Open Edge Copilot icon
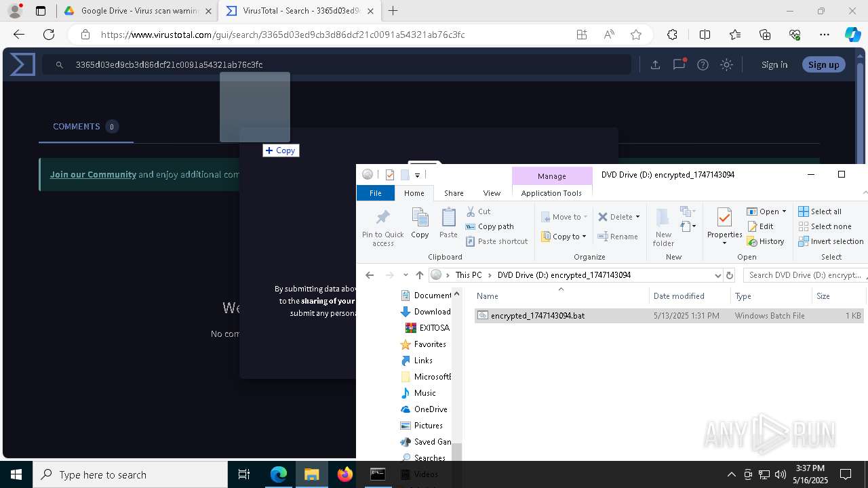868x488 pixels. (852, 35)
